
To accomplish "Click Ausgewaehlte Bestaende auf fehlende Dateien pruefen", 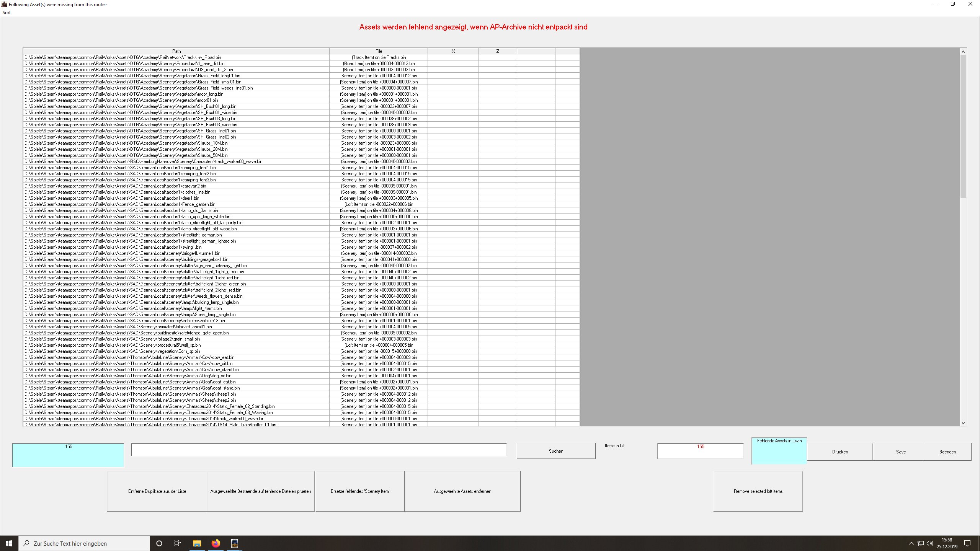I will point(261,491).
